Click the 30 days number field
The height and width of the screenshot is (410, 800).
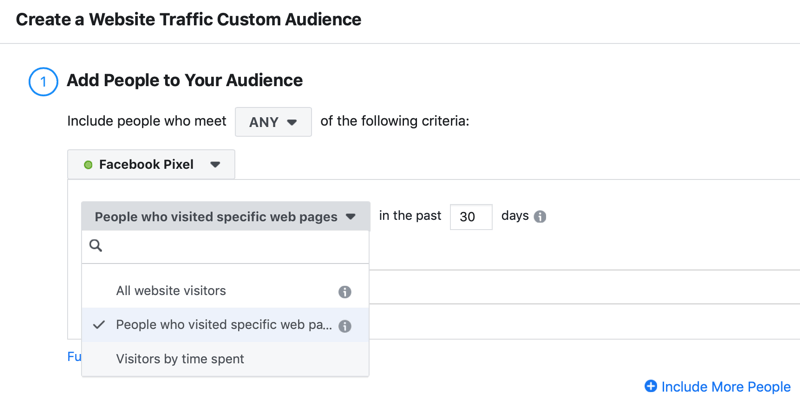(x=470, y=217)
